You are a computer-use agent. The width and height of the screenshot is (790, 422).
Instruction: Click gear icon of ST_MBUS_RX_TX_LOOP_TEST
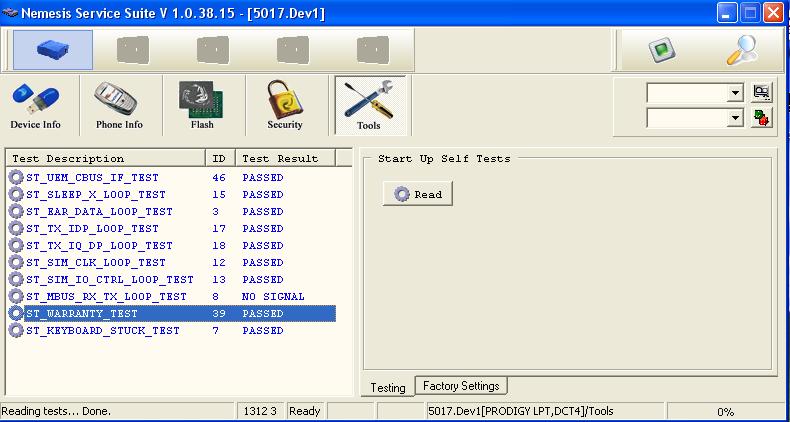[16, 296]
